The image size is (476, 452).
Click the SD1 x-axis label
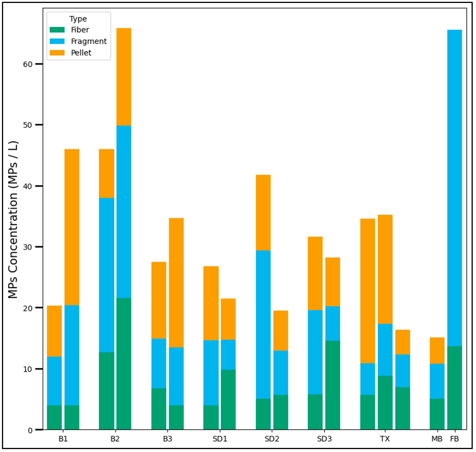point(220,439)
